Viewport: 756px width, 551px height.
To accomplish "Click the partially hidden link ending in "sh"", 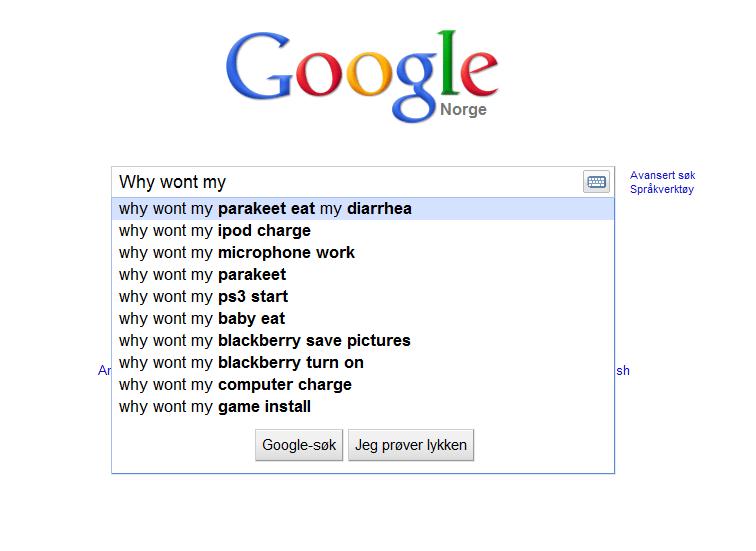I will [623, 371].
